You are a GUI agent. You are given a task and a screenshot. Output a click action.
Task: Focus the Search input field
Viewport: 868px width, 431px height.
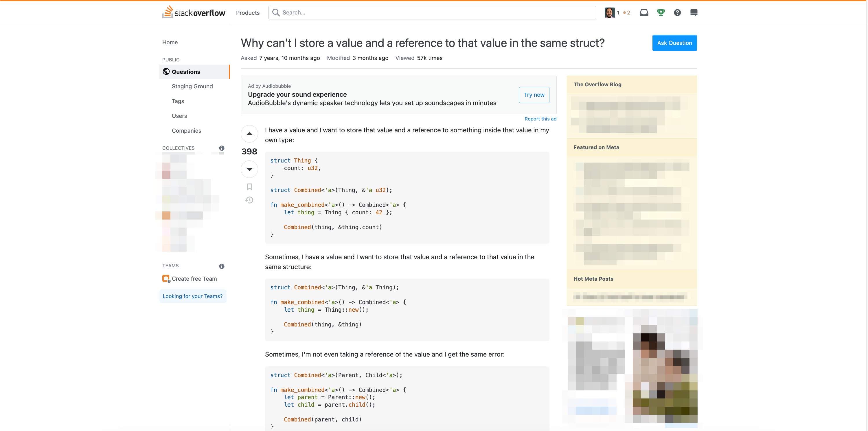click(432, 12)
